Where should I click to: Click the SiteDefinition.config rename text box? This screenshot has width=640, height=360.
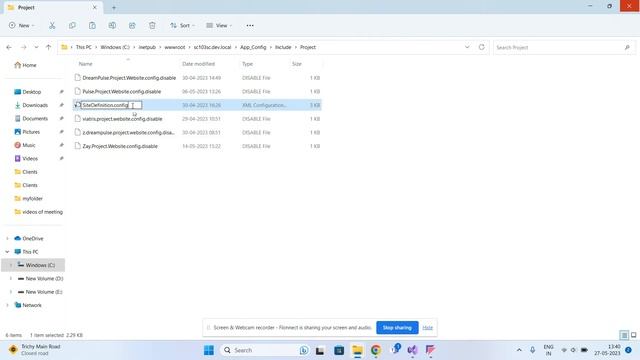click(x=111, y=105)
